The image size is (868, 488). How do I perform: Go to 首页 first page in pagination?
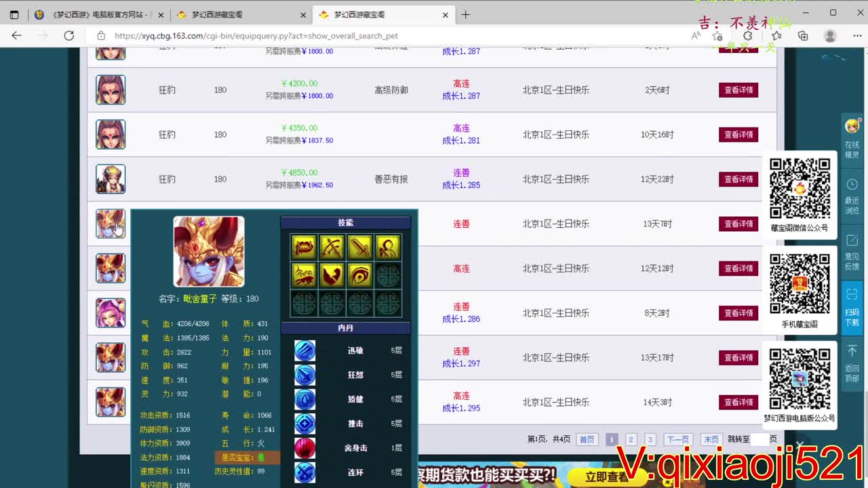587,439
